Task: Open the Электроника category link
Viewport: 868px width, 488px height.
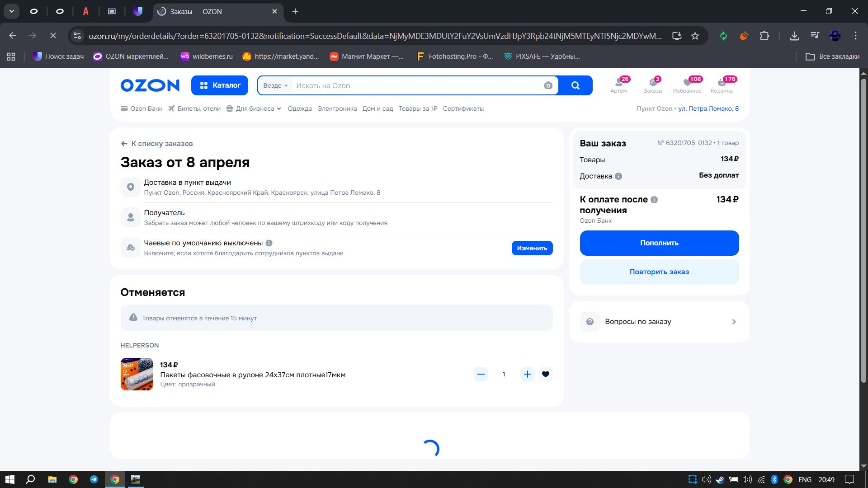Action: (337, 108)
